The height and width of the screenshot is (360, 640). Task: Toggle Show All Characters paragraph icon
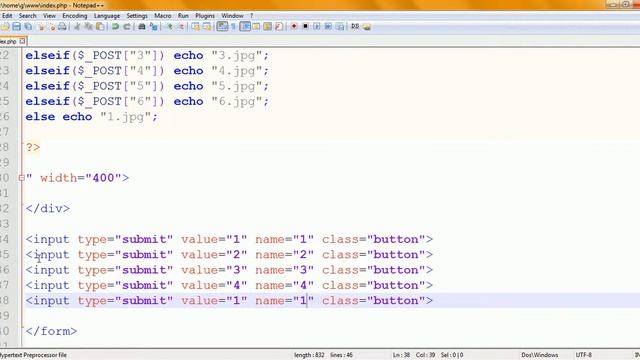(233, 27)
